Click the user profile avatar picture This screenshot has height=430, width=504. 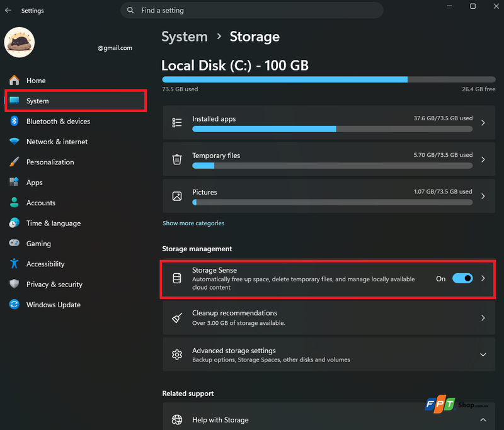pos(20,42)
